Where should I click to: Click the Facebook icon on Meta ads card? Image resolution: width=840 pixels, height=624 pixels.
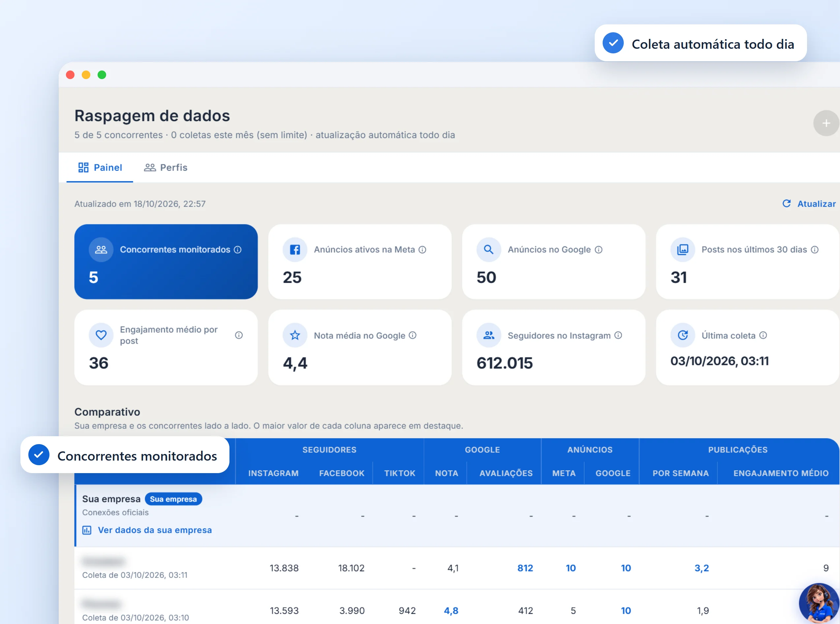tap(295, 250)
